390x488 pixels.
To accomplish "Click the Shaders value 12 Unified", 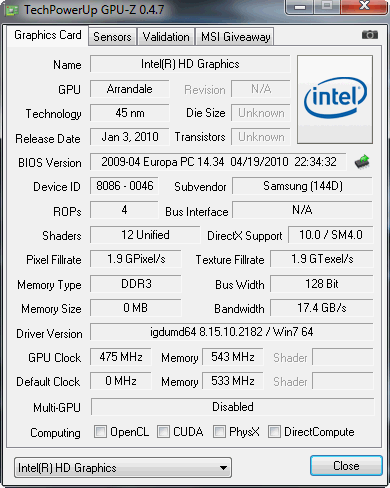I will pyautogui.click(x=145, y=235).
